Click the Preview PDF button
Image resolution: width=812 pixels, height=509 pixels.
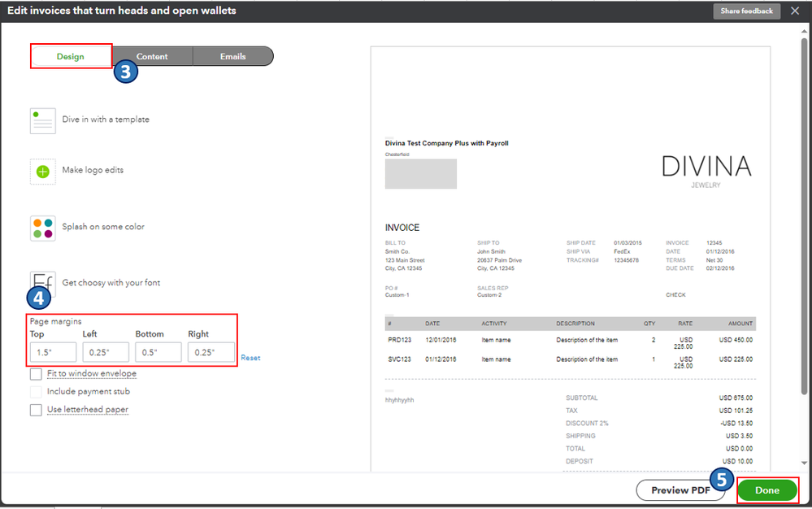click(x=680, y=489)
